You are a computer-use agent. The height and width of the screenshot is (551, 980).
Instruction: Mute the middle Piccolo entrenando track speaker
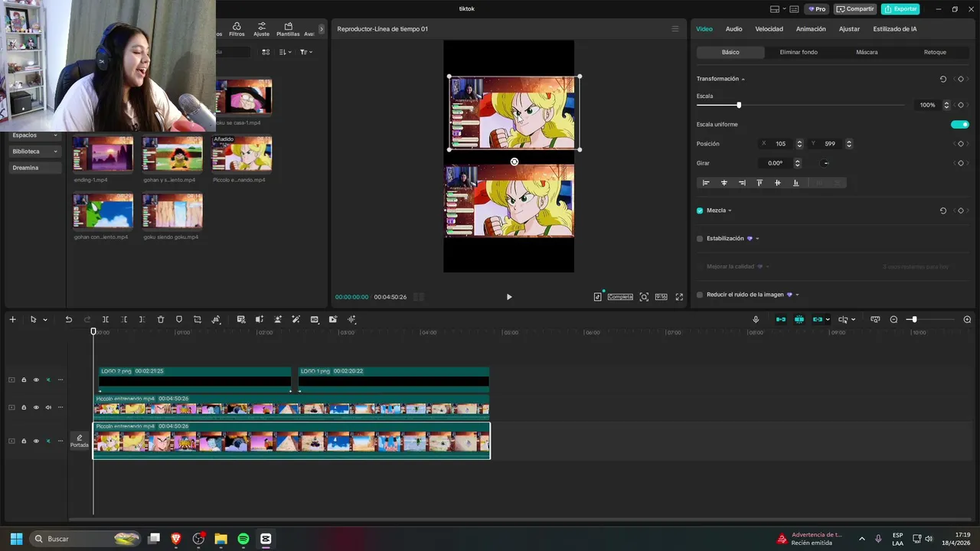tap(48, 407)
